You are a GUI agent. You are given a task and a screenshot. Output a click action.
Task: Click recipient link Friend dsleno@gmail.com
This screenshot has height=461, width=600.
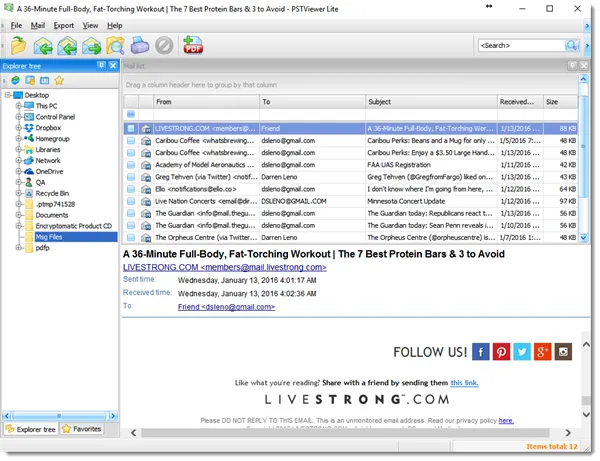(x=226, y=307)
